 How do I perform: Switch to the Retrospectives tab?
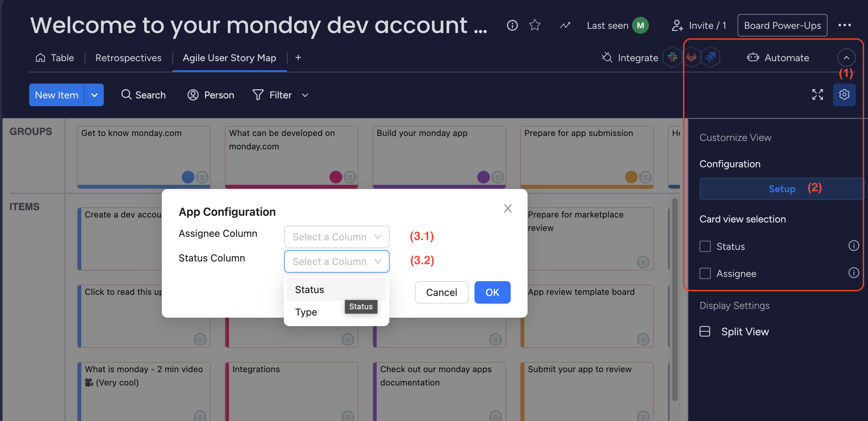click(128, 58)
